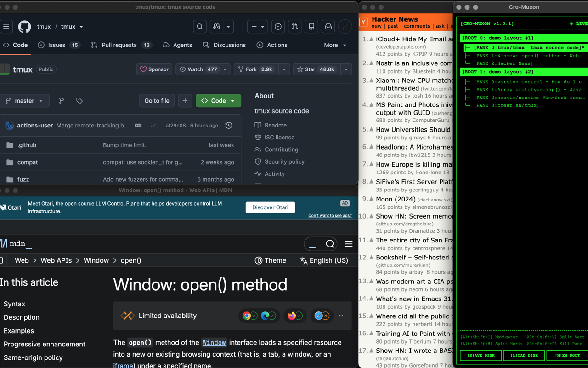Expand the Star lists dropdown arrow
Screen dimensions: 588x368
346,69
